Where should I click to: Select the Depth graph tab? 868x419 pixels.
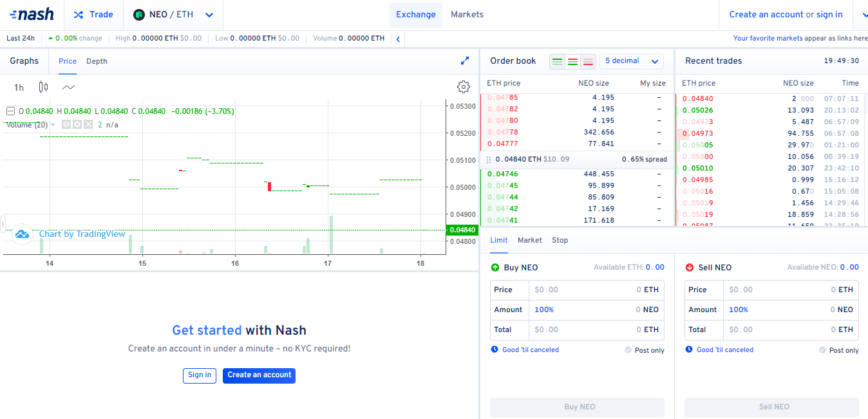[97, 61]
